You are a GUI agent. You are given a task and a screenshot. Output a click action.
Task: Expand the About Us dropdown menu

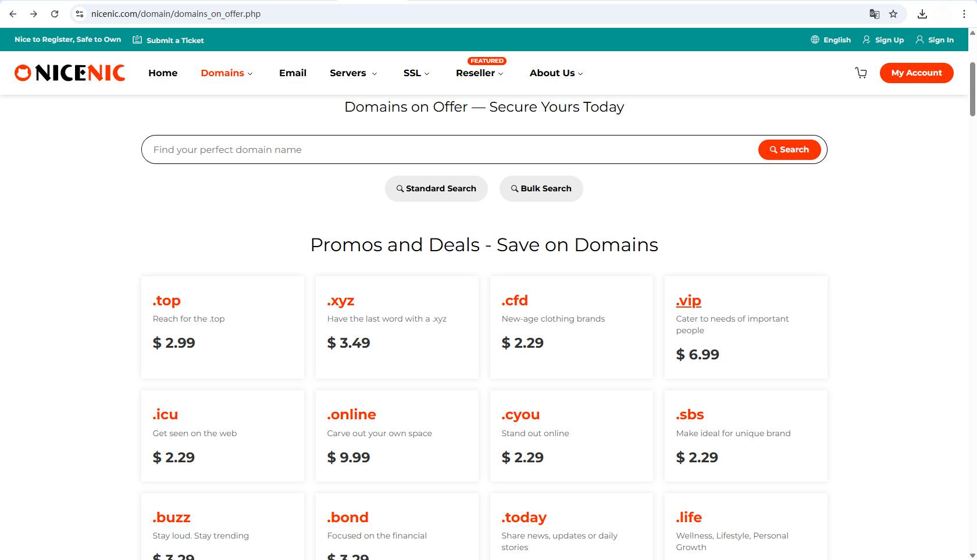coord(557,73)
